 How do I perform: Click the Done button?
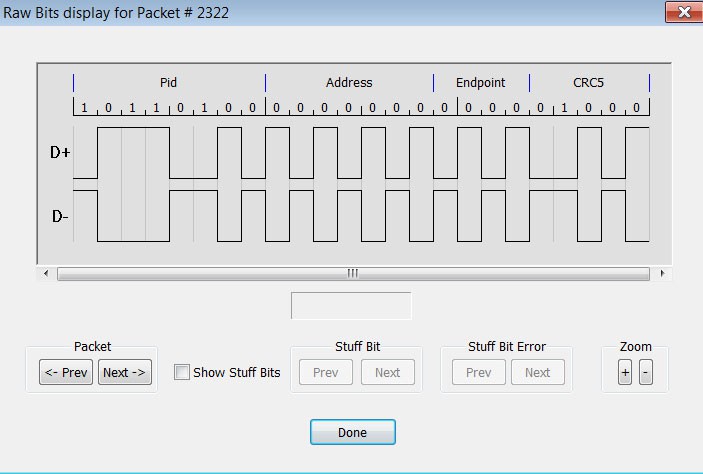coord(353,432)
